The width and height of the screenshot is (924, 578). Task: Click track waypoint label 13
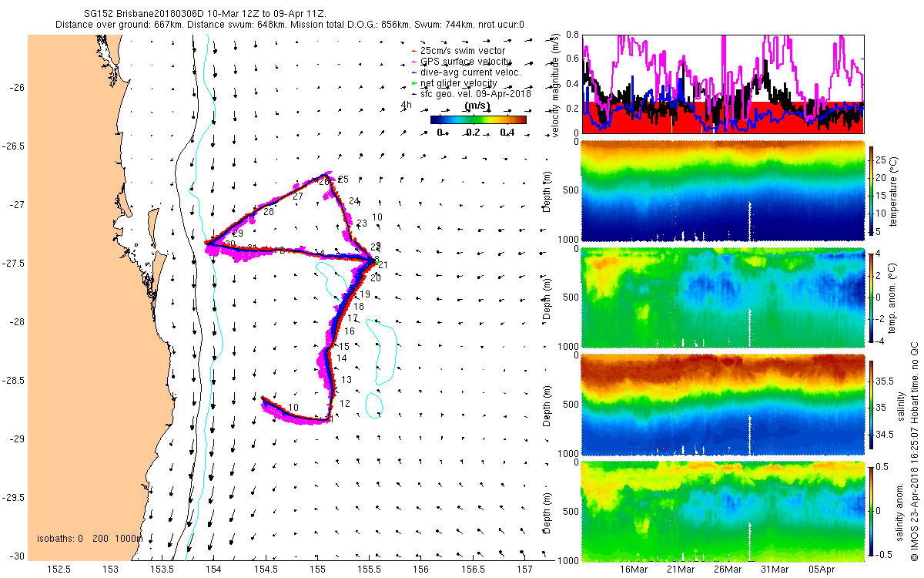click(x=346, y=380)
